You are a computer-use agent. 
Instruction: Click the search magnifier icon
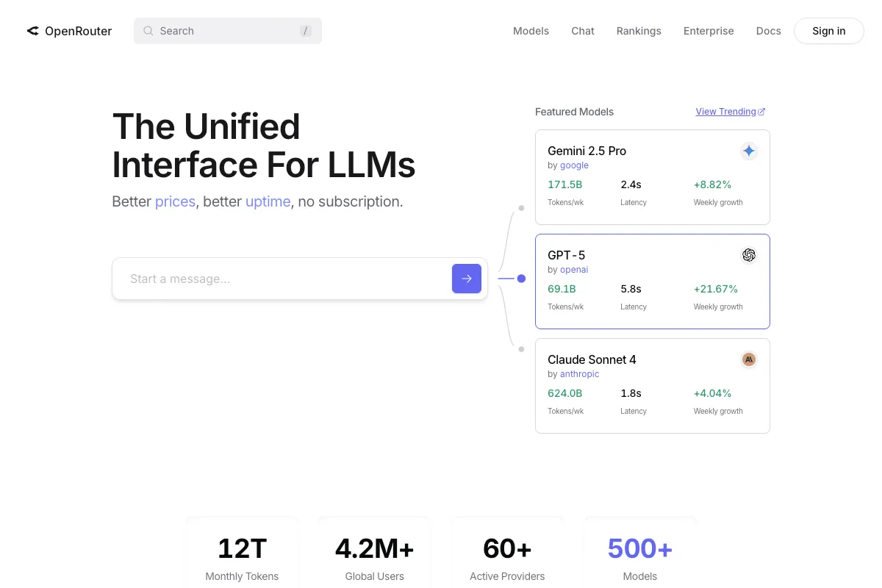(x=148, y=31)
